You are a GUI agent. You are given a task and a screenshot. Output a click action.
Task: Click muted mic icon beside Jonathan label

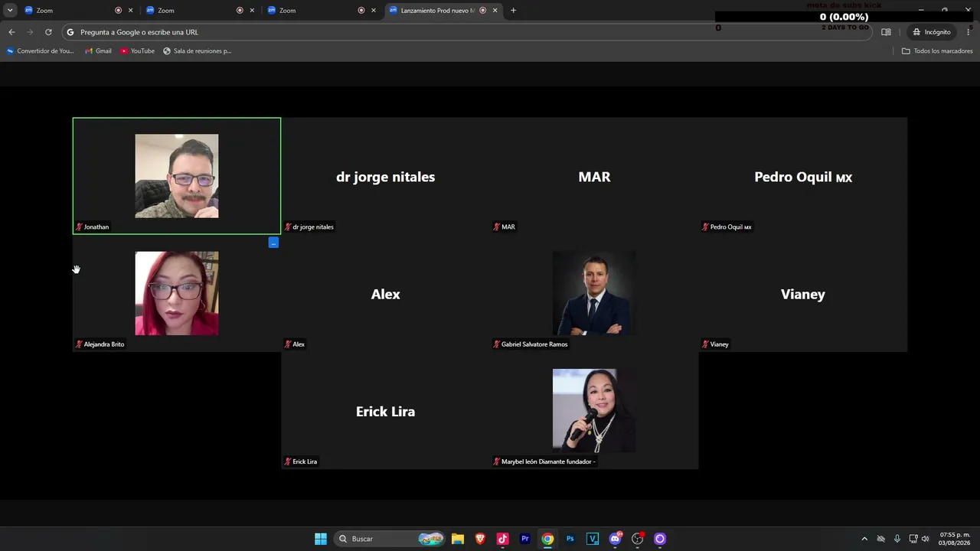79,227
